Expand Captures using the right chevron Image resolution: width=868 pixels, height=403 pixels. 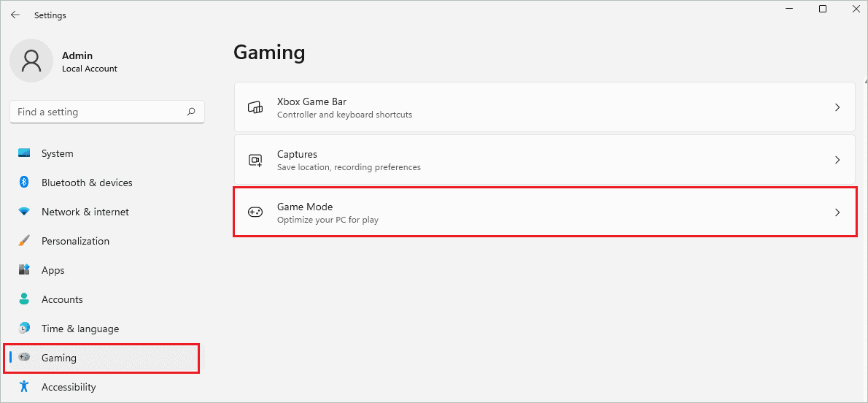tap(837, 160)
